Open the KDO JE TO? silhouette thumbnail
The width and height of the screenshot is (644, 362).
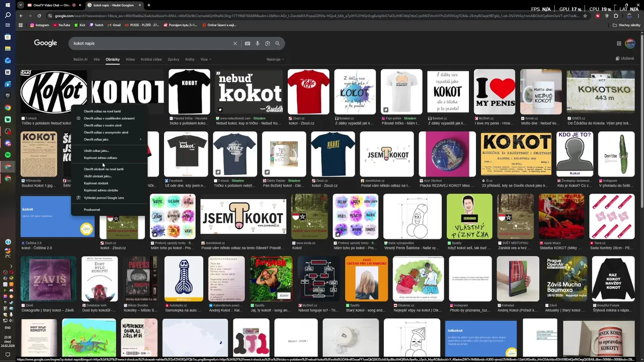point(575,154)
